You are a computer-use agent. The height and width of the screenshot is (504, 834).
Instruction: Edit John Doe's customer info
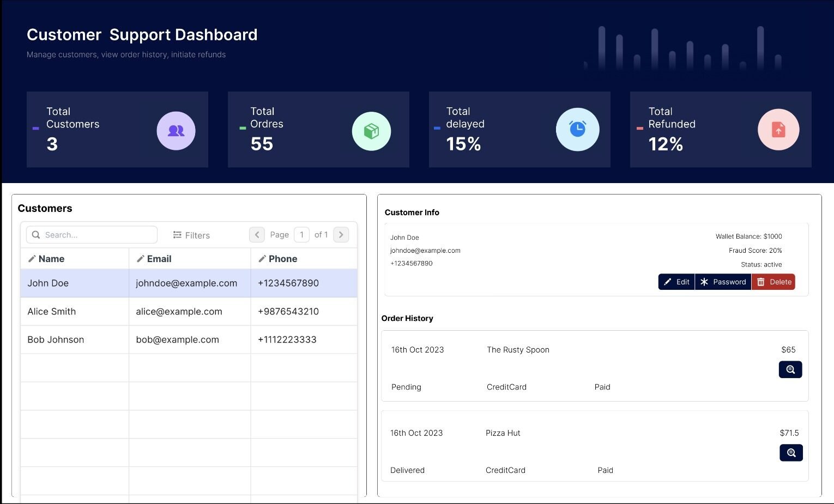[x=676, y=282]
